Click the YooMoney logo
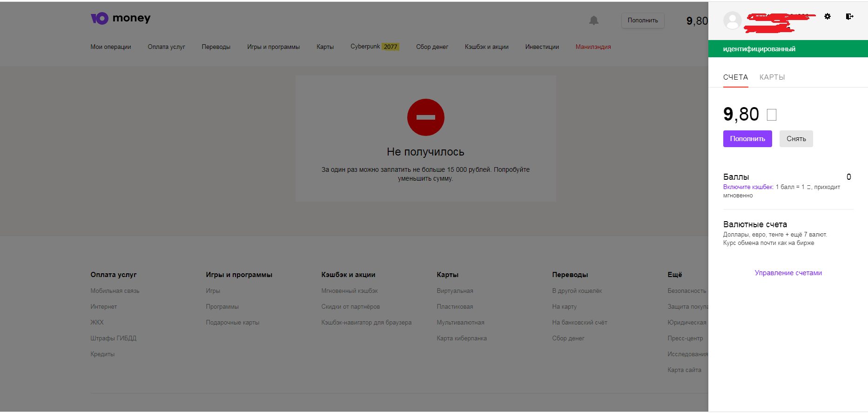This screenshot has width=868, height=413. click(120, 18)
